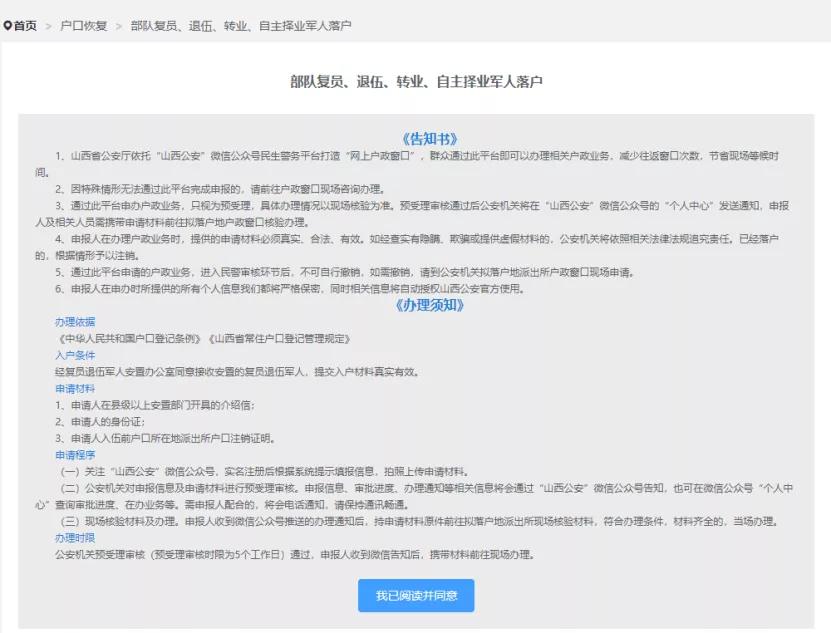This screenshot has width=831, height=633.
Task: Click the page title 部队复员、退伍、转业、自主择业军人落户
Action: [x=415, y=80]
